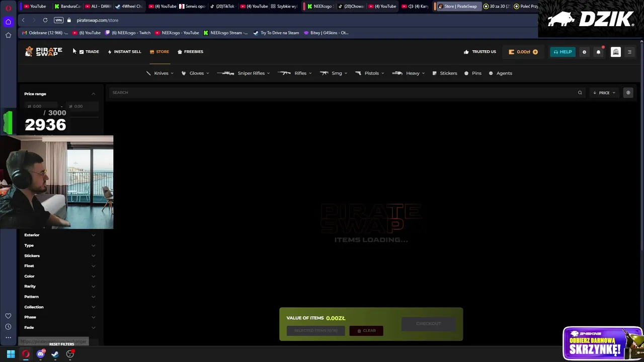Expand the Gloves category dropdown
Viewport: 644px width, 362px height.
tap(195, 73)
